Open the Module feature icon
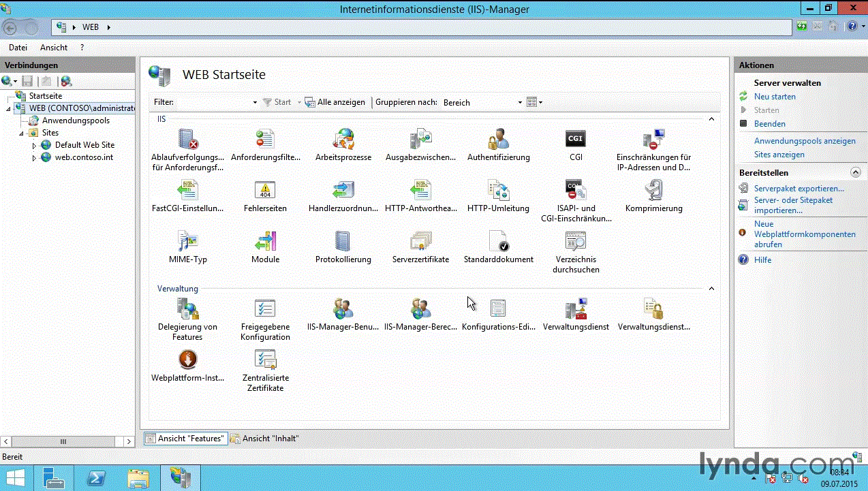868x491 pixels. point(265,241)
